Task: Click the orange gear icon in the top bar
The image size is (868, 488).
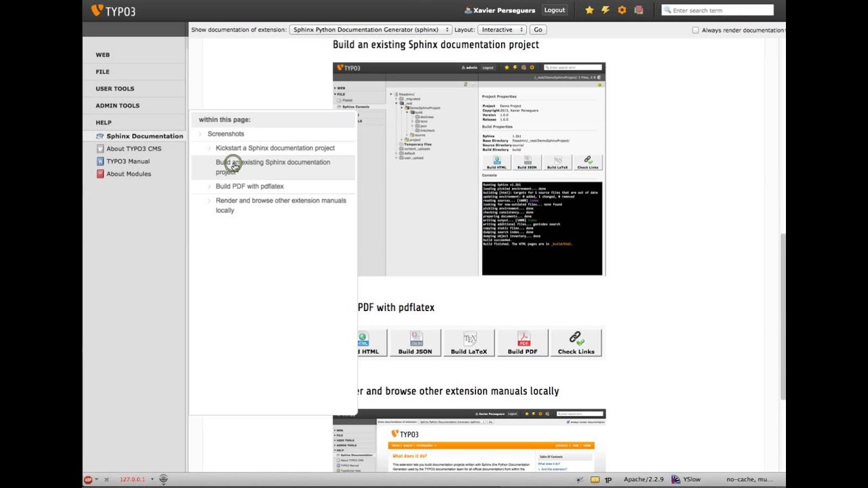Action: [x=622, y=10]
